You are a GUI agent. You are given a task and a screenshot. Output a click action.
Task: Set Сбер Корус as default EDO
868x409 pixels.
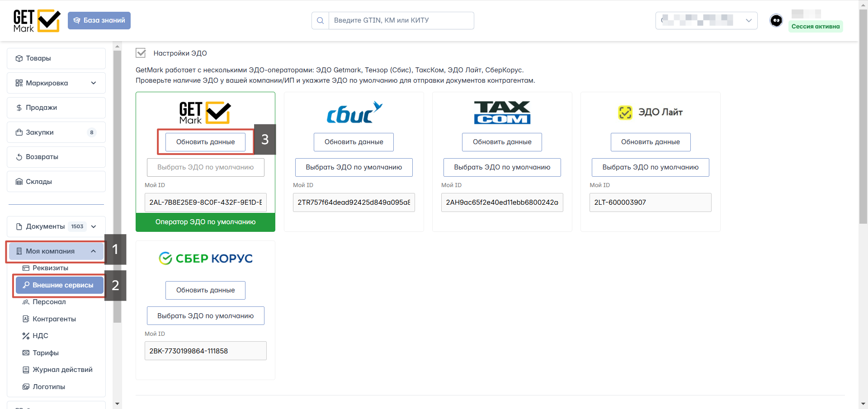(206, 316)
